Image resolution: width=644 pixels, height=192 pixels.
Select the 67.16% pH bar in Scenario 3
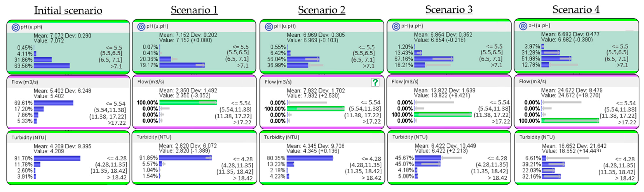pyautogui.click(x=434, y=59)
